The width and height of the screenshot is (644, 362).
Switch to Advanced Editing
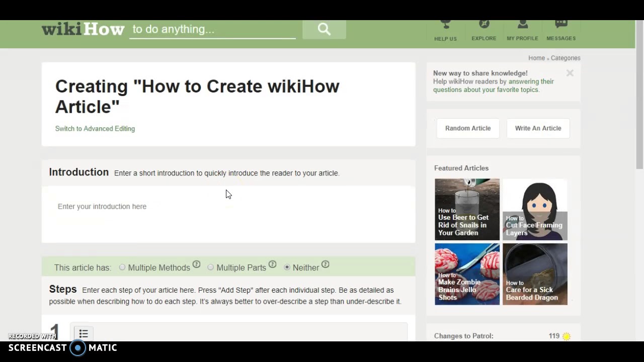[x=95, y=129]
